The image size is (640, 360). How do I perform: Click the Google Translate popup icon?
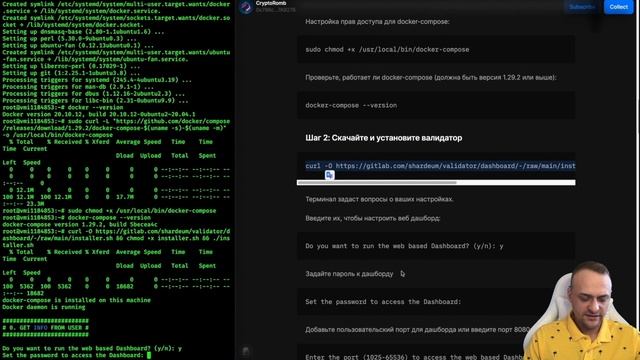coord(329,175)
